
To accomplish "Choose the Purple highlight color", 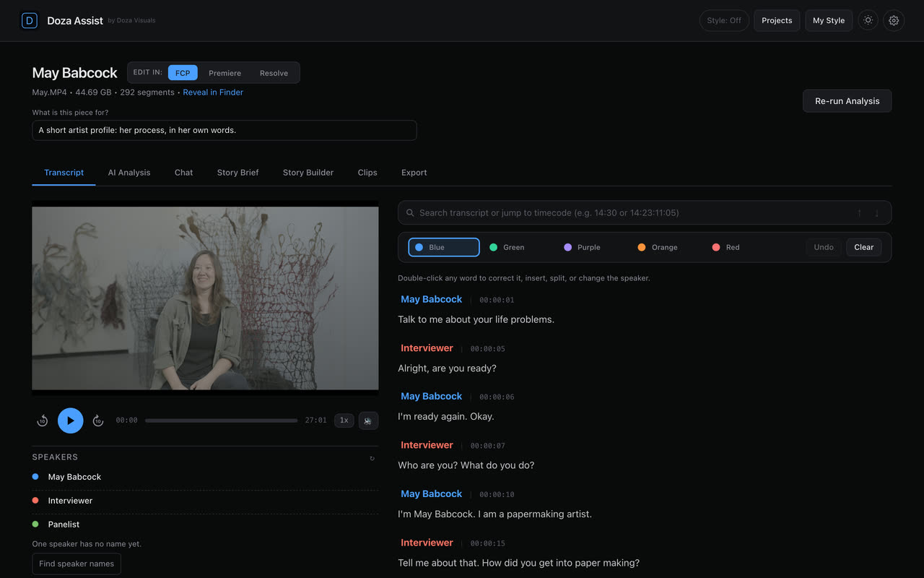I will point(582,247).
